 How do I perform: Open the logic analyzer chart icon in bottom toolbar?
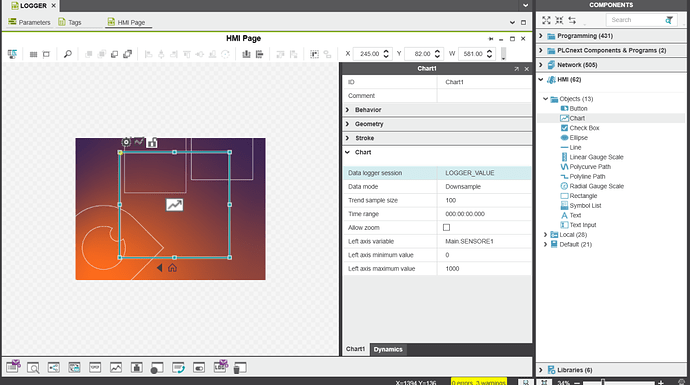click(x=116, y=367)
